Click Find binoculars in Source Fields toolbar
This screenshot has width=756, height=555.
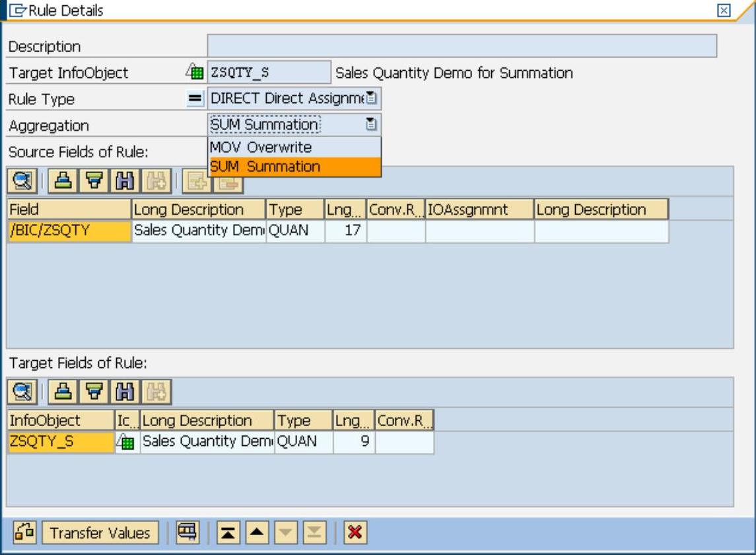[x=123, y=182]
